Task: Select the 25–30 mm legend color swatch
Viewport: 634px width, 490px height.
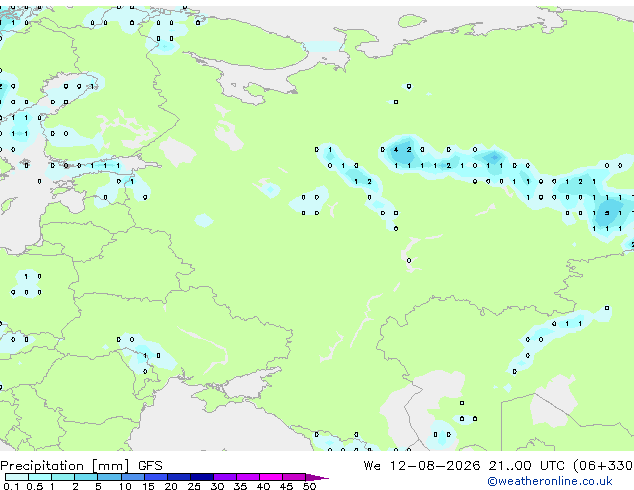Action: click(202, 477)
